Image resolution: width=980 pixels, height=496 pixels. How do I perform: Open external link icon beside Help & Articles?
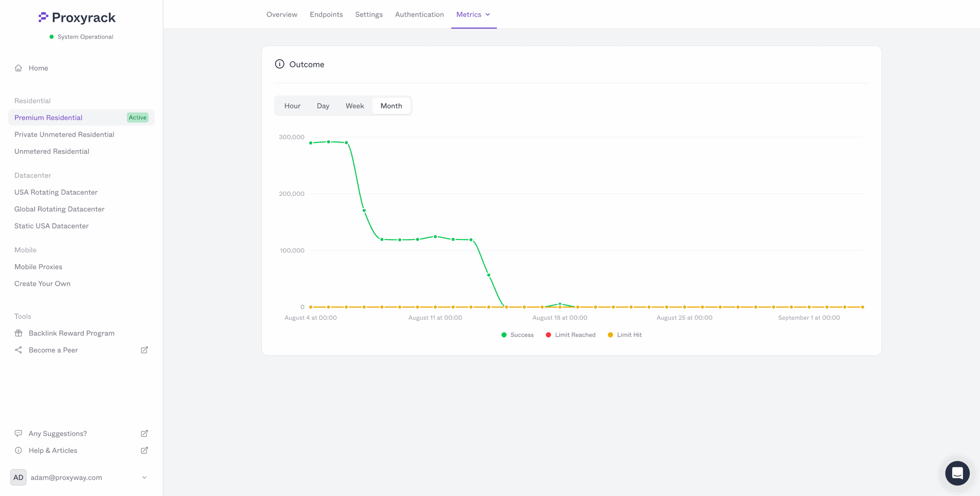point(144,450)
